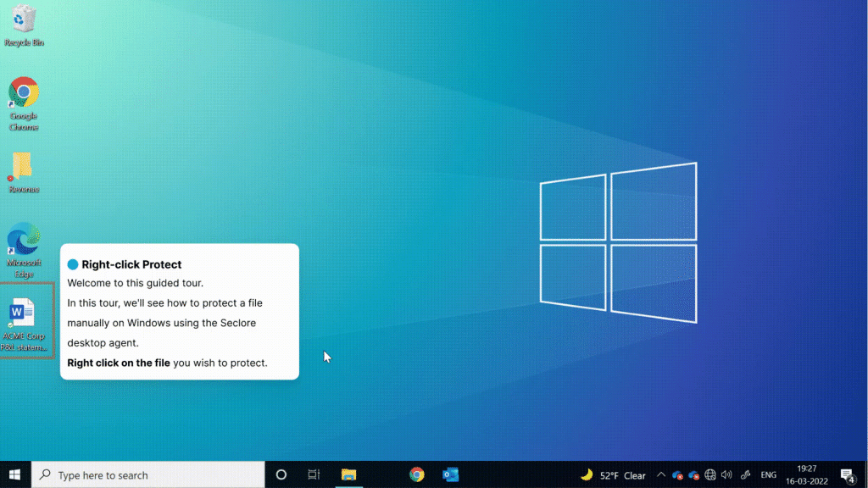The height and width of the screenshot is (488, 868).
Task: Open Outlook from the taskbar
Action: point(451,474)
